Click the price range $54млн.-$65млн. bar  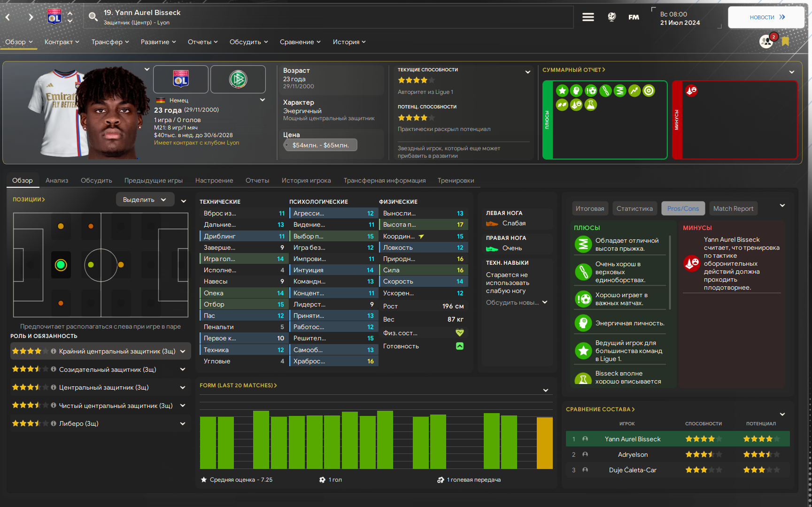[320, 145]
